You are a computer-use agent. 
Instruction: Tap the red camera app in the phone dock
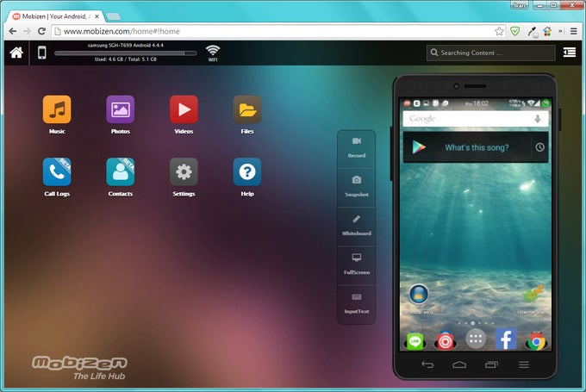point(446,341)
